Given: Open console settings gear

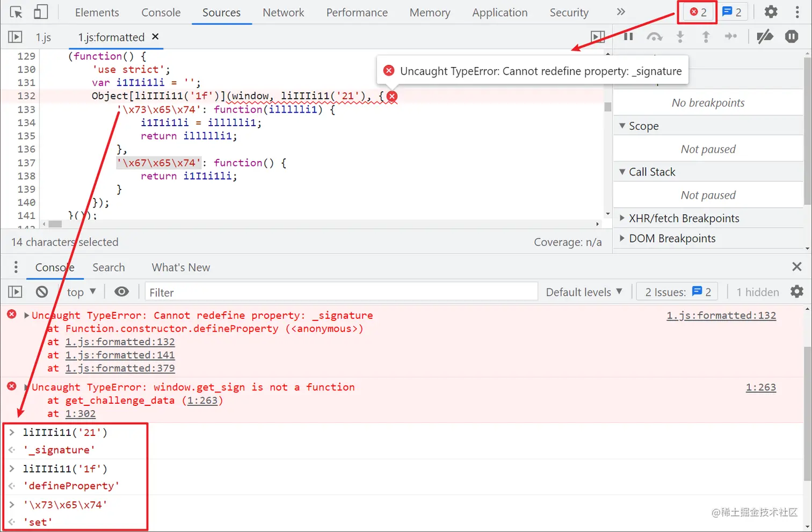Looking at the screenshot, I should [x=797, y=291].
